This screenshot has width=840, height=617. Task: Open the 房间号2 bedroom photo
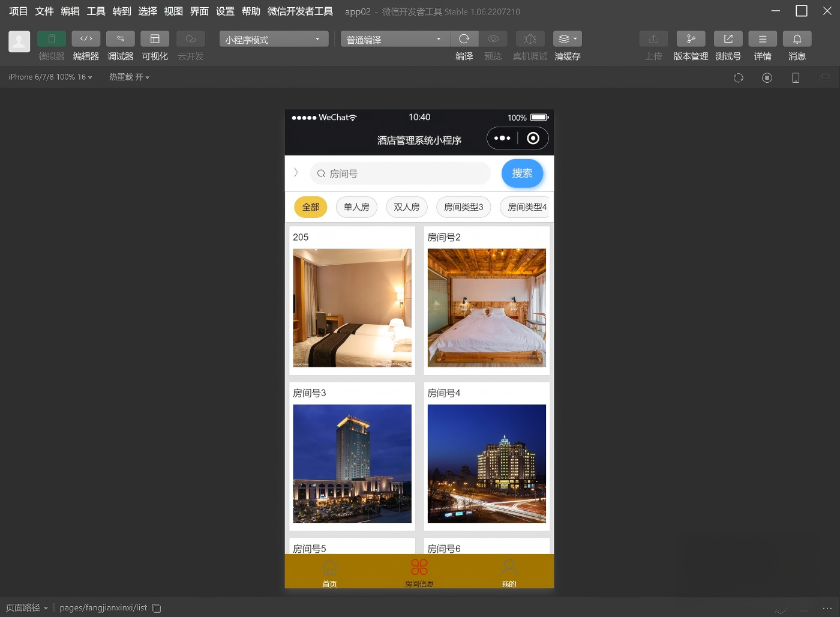(487, 308)
